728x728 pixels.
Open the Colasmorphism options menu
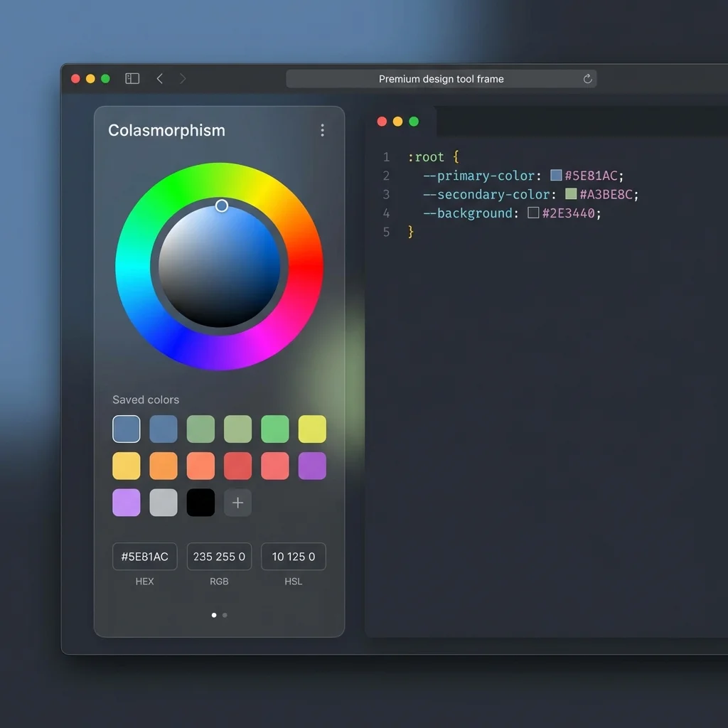[323, 130]
